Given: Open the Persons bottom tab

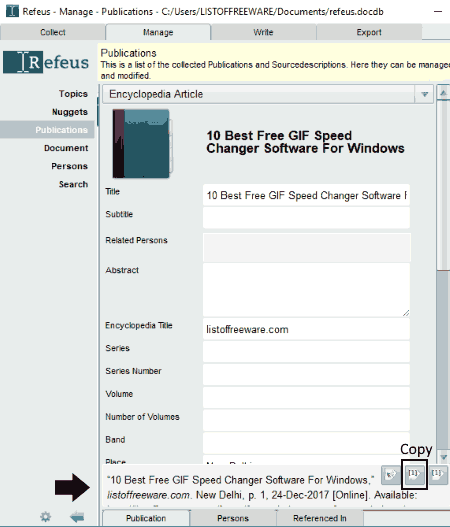Looking at the screenshot, I should [x=233, y=518].
